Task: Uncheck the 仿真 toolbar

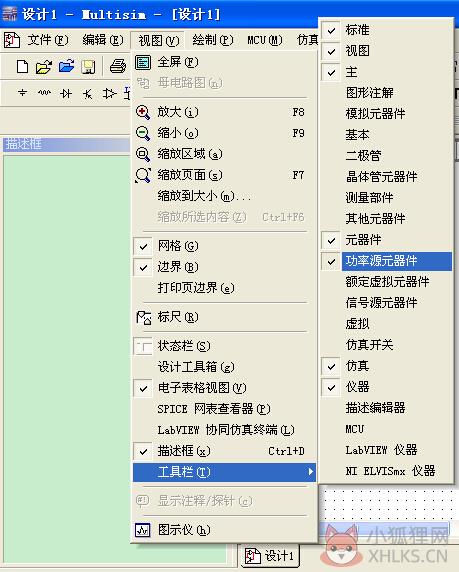Action: [386, 366]
